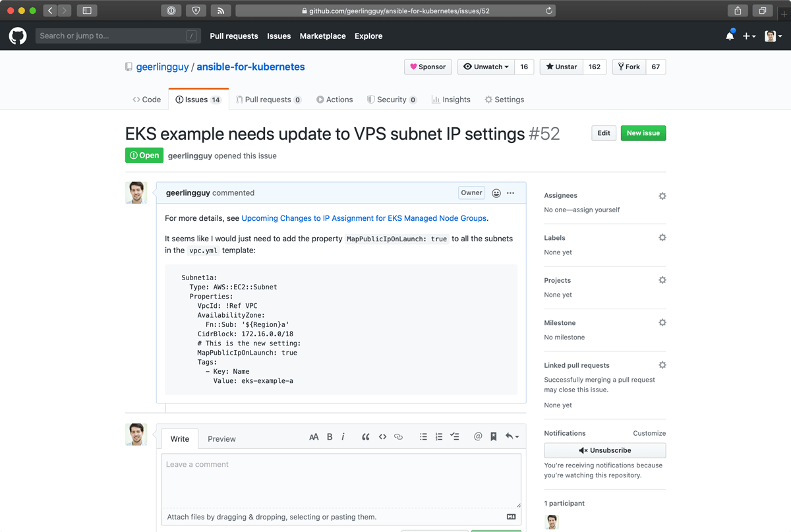
Task: Reload the page in Safari address bar
Action: pos(548,11)
